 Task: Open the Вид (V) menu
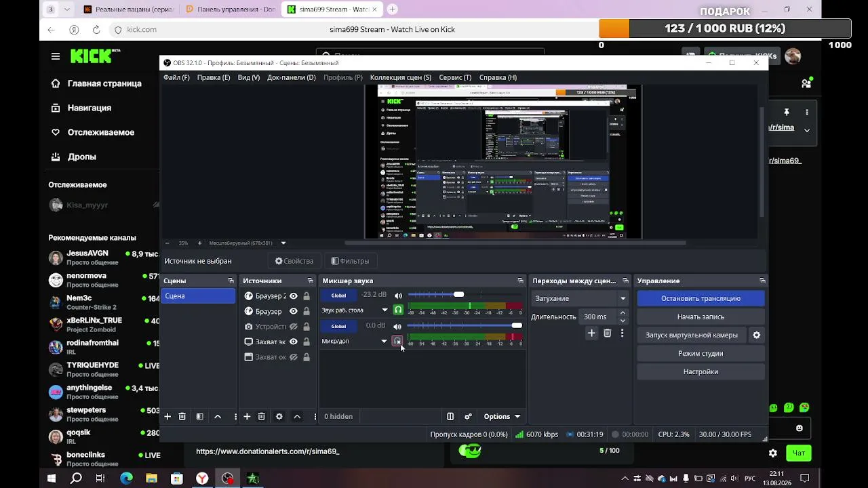[x=249, y=77]
